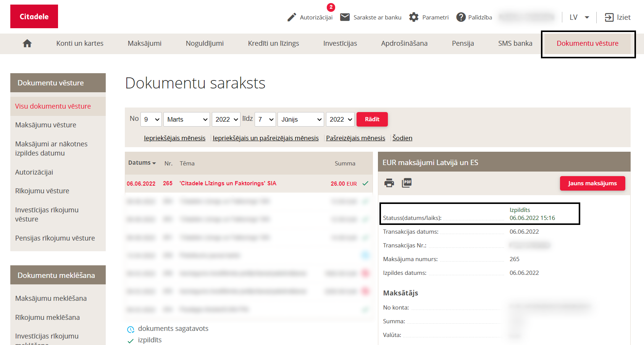
Task: Click Pašreizējais mēnesis link
Action: (x=355, y=138)
